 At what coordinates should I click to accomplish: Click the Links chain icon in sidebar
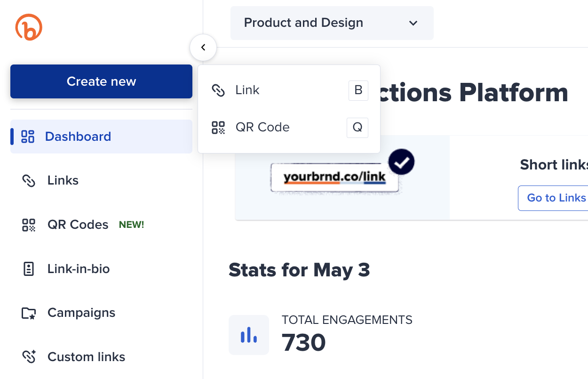coord(29,181)
